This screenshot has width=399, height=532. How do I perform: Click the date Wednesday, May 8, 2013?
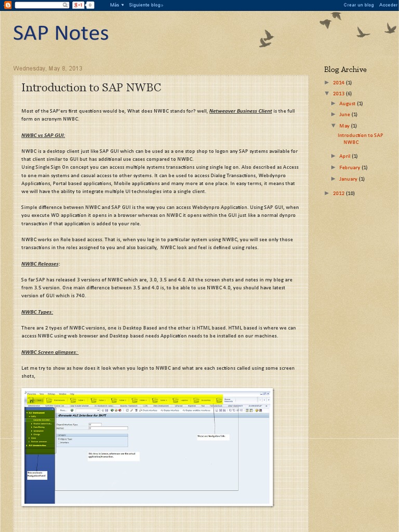pos(48,69)
